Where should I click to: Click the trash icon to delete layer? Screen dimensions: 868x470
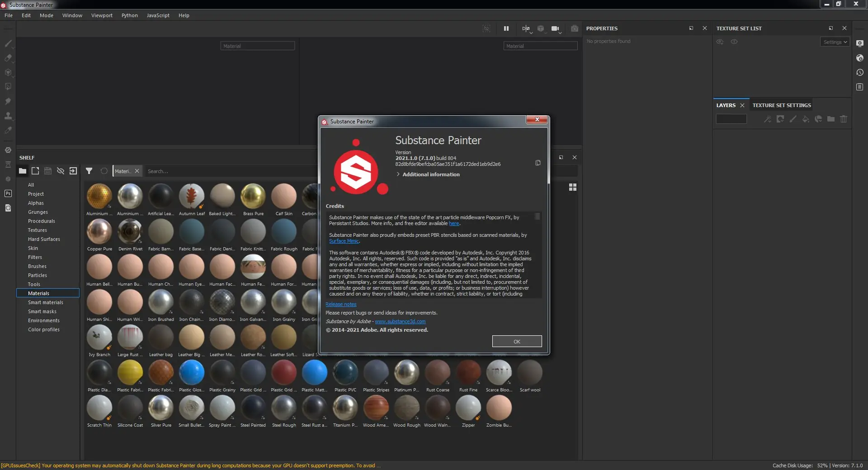coord(844,119)
